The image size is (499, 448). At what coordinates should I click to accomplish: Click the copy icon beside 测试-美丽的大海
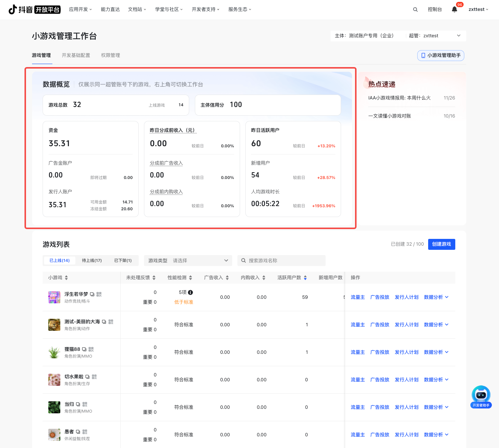(x=104, y=322)
